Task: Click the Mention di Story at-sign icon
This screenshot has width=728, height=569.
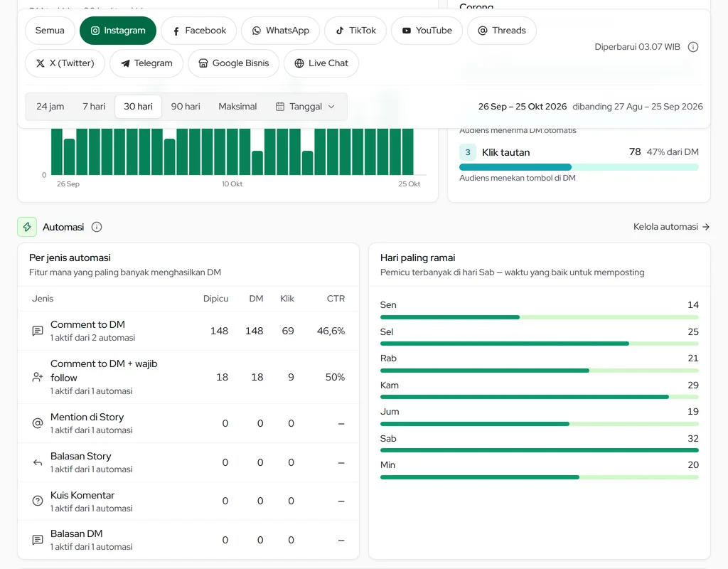Action: pos(38,423)
